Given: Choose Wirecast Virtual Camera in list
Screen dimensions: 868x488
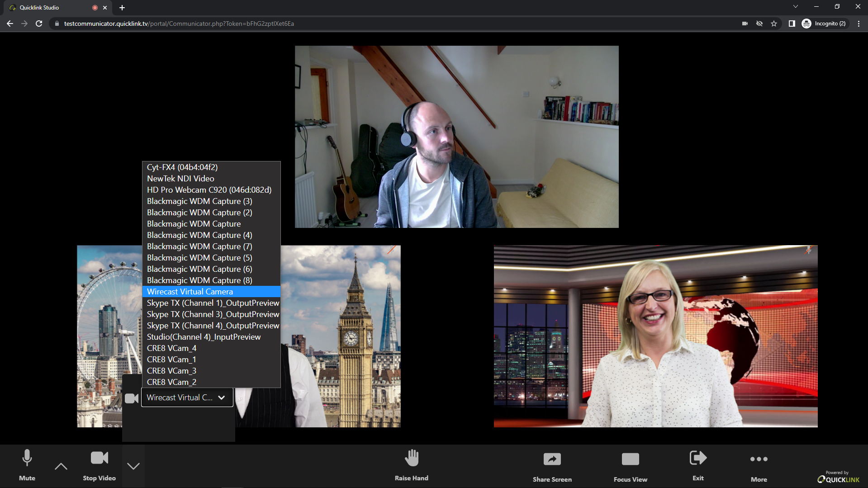Looking at the screenshot, I should (212, 292).
